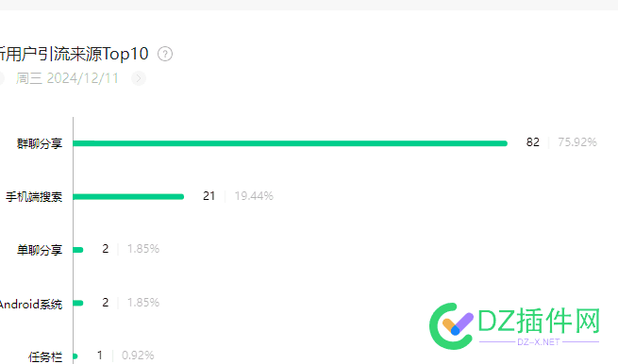The width and height of the screenshot is (618, 364).
Task: Select the 手机端搜索 green bar
Action: [x=128, y=196]
